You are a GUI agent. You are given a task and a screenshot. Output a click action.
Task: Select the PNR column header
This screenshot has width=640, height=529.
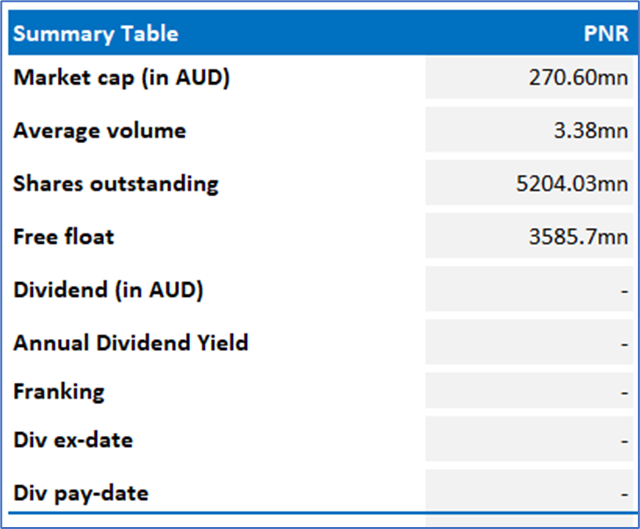[x=605, y=33]
